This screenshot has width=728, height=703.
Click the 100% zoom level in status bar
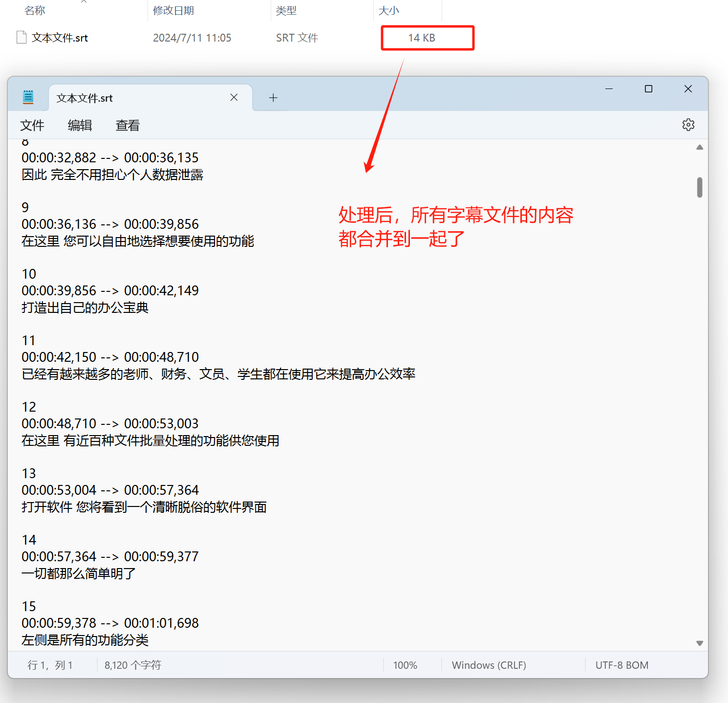click(x=405, y=665)
